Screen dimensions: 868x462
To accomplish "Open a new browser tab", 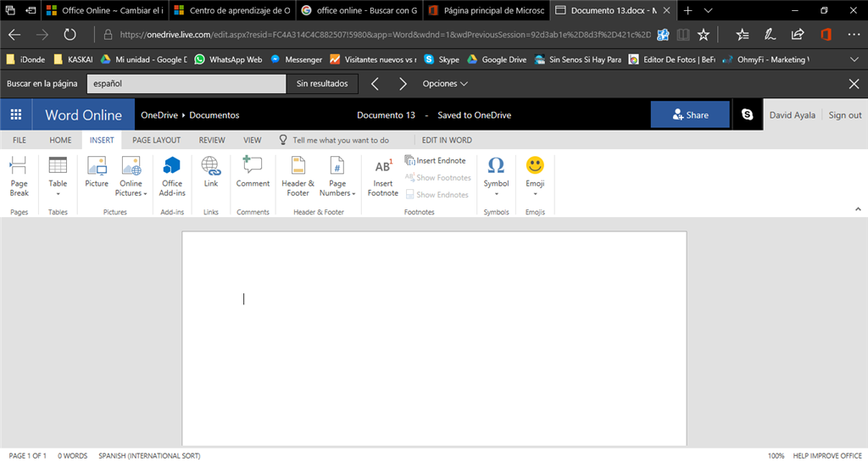I will [x=687, y=10].
